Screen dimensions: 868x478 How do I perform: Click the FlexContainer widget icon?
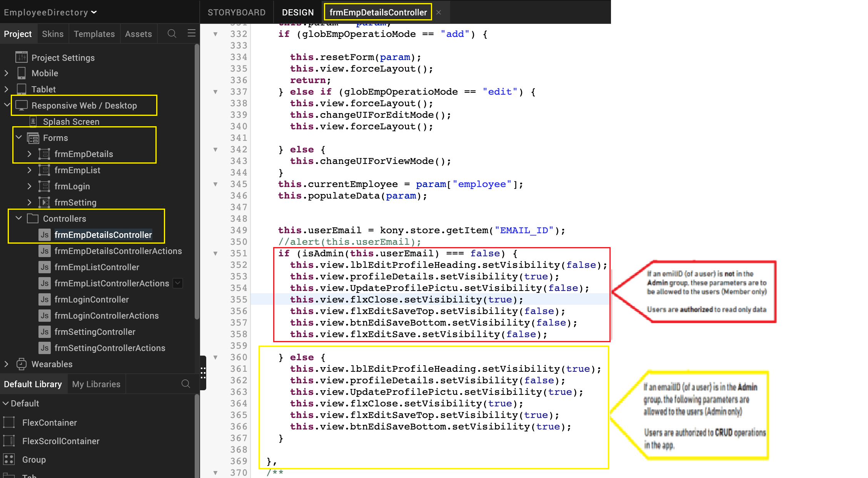(x=9, y=422)
